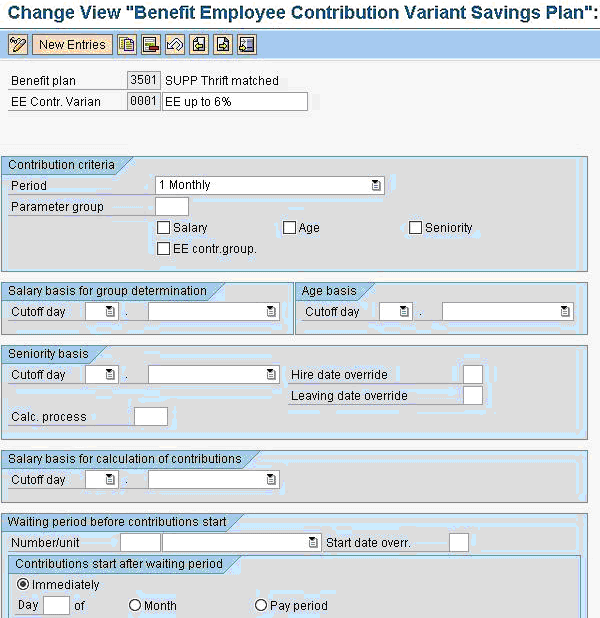Click the New Entries button
Screen dimensions: 600x618
coord(72,45)
